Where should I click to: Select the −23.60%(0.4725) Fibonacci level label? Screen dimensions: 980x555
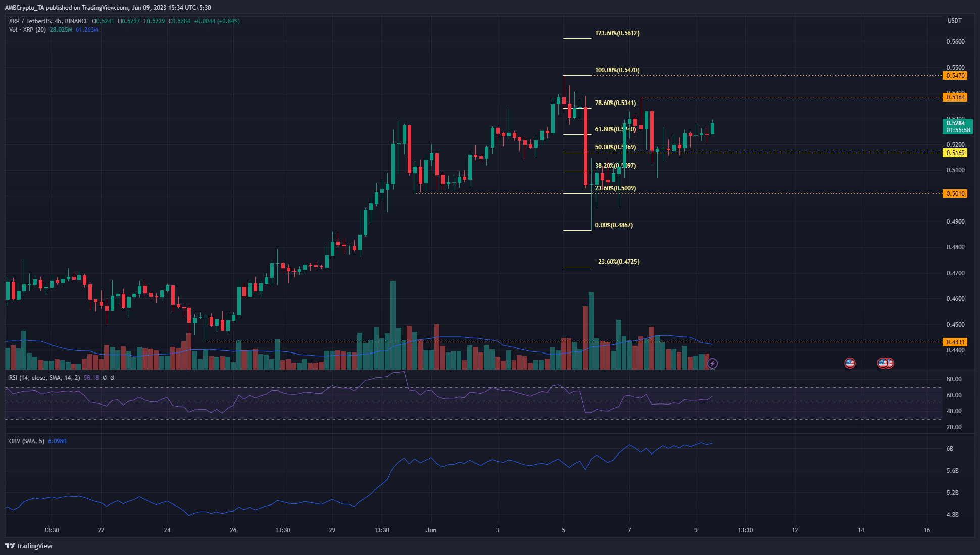click(x=617, y=262)
